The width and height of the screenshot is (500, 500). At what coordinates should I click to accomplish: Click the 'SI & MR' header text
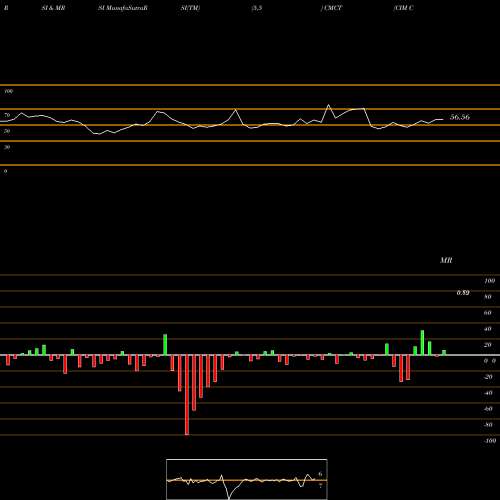coord(53,8)
